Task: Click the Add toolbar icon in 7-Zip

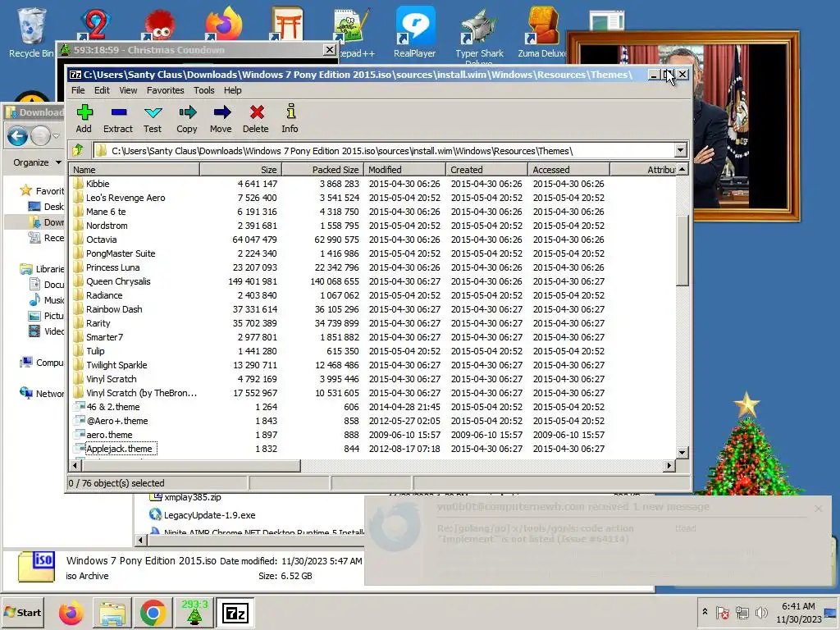Action: [84, 118]
